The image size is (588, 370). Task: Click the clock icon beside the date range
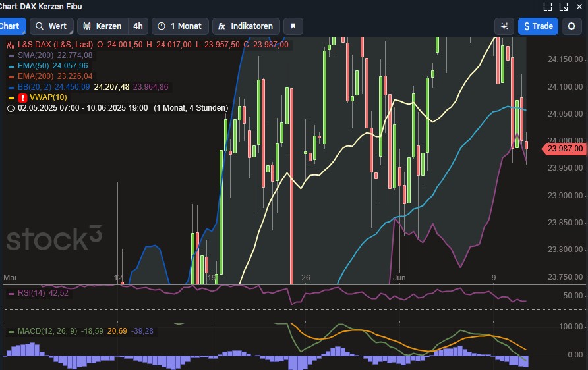tap(11, 108)
